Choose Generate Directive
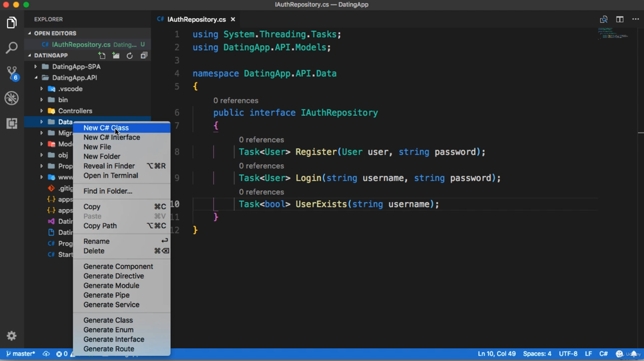Viewport: 644px width, 361px height. 122,276
